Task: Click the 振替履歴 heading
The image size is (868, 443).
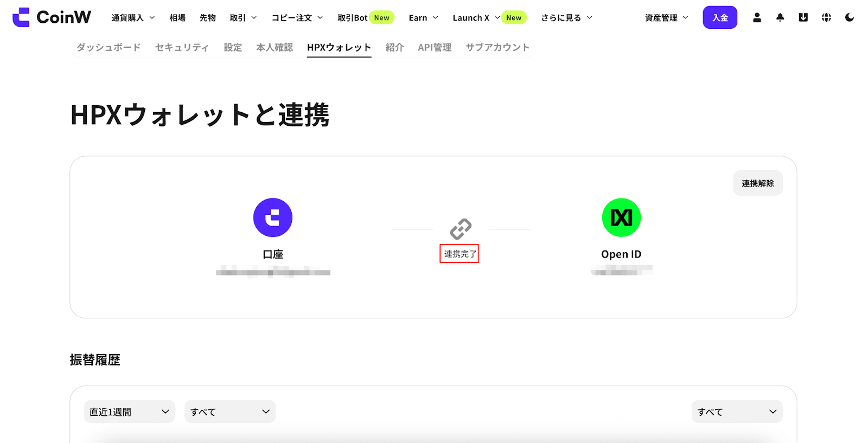Action: tap(95, 360)
